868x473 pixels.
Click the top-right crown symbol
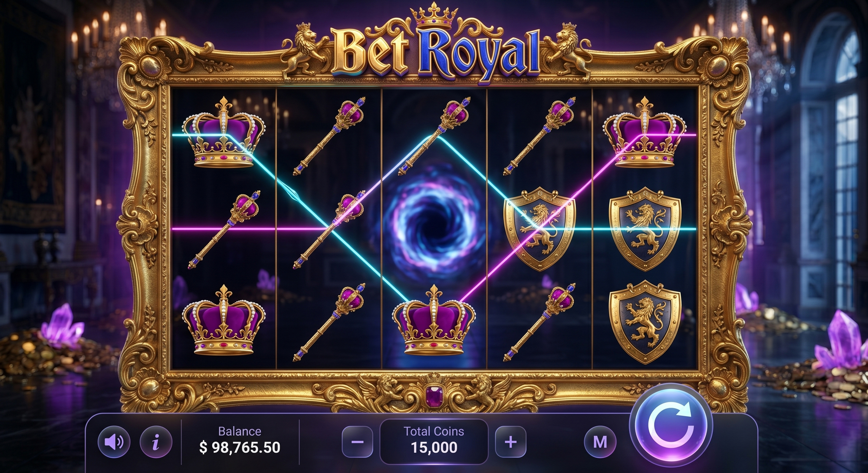coord(644,133)
